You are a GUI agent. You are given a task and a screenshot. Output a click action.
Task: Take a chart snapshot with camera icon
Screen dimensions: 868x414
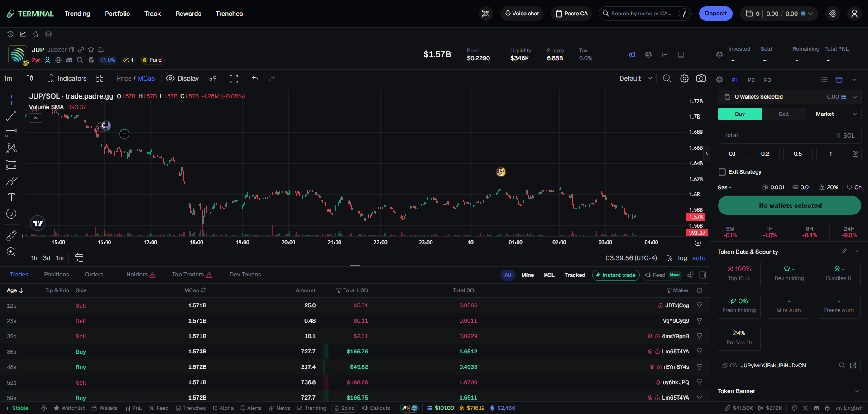coord(701,78)
